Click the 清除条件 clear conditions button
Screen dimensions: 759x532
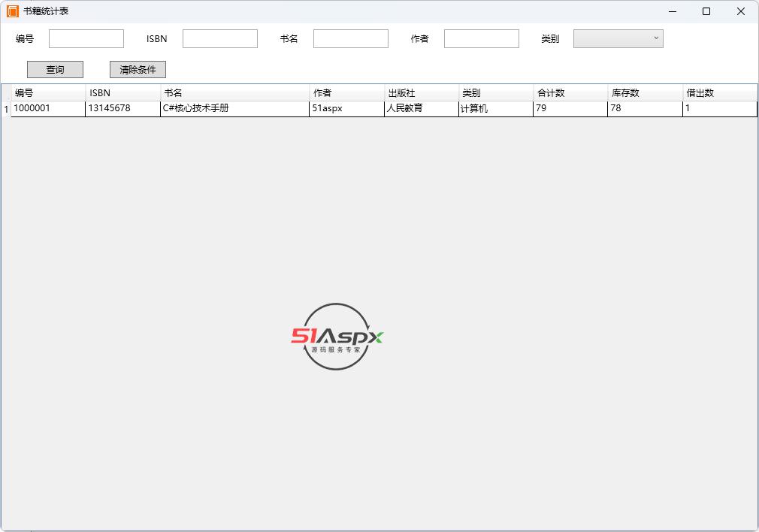click(138, 69)
